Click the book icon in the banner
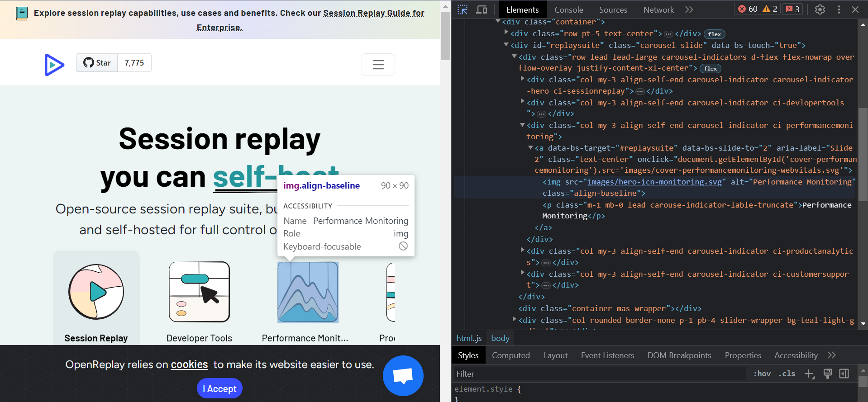The image size is (868, 402). 22,14
